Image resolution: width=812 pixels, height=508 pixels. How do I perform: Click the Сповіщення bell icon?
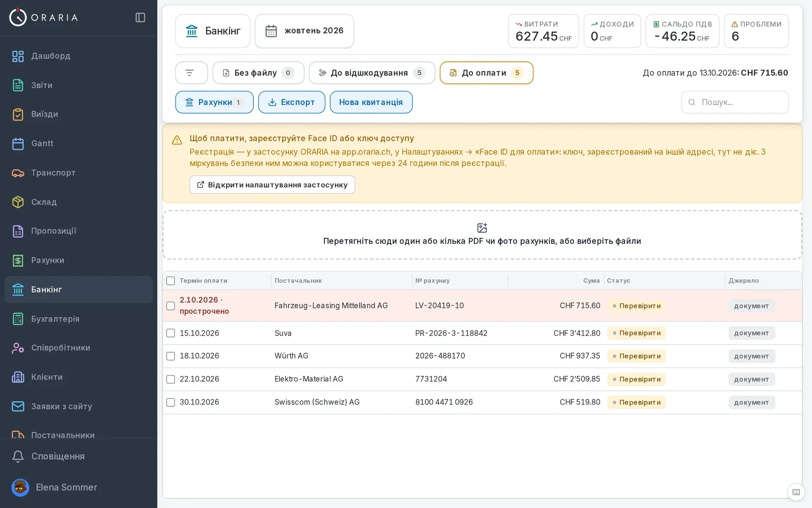pos(18,456)
